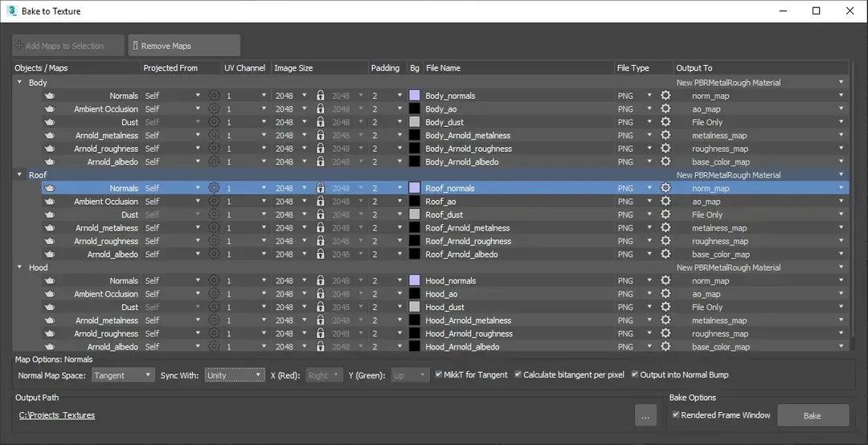Image resolution: width=868 pixels, height=445 pixels.
Task: Click the projection settings gear for Body Dust
Action: (214, 122)
